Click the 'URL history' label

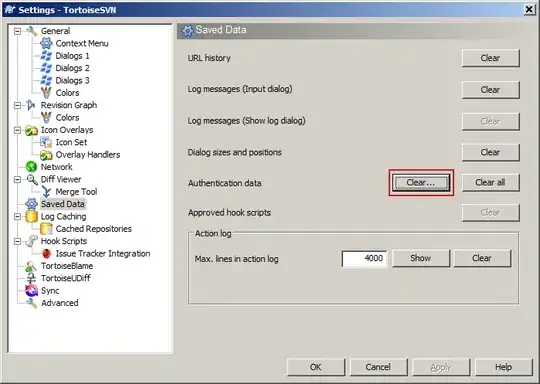pos(209,58)
